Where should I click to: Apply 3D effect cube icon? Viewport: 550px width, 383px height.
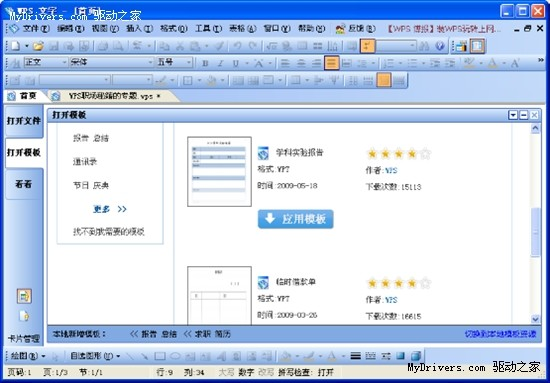coord(415,356)
